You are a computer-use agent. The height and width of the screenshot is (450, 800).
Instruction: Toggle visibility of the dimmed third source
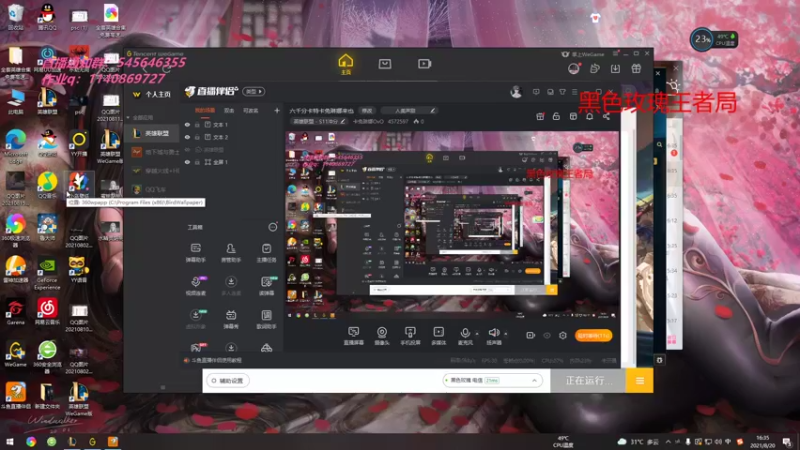click(187, 149)
